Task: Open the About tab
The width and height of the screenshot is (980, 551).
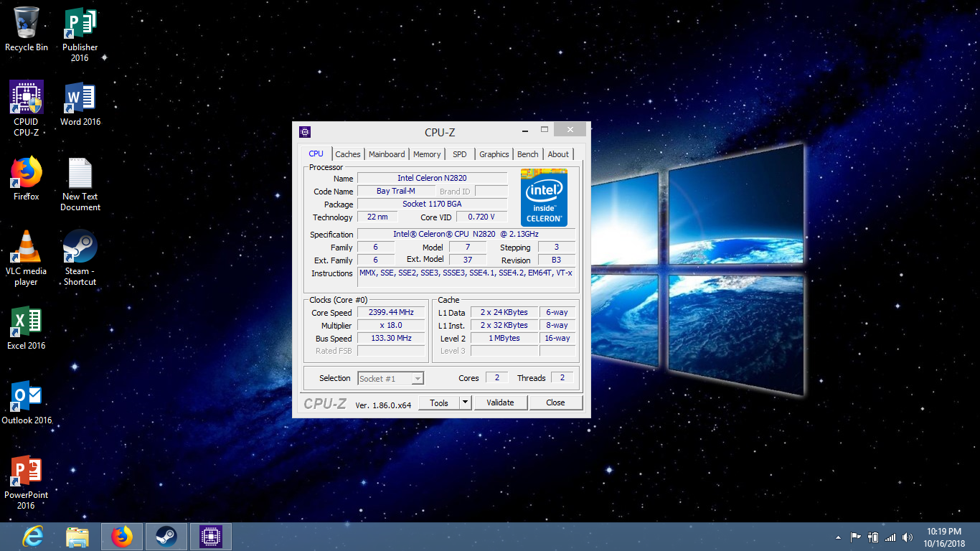Action: tap(558, 154)
